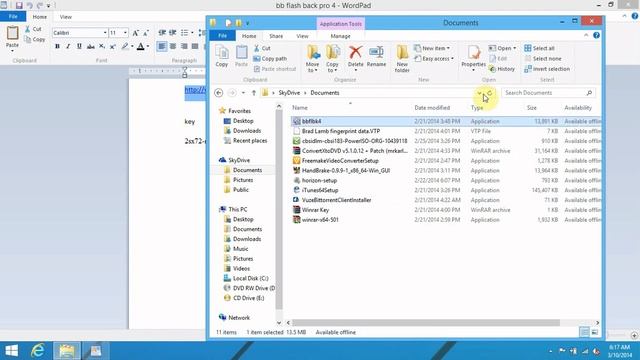Open the Easy access dropdown
Image resolution: width=640 pixels, height=360 pixels.
tap(434, 59)
